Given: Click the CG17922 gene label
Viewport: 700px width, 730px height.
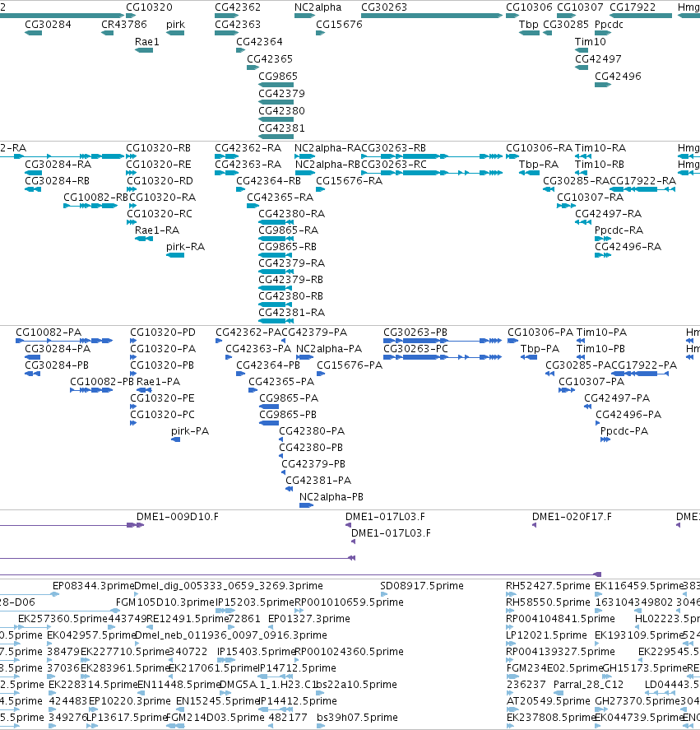Looking at the screenshot, I should pos(633,7).
